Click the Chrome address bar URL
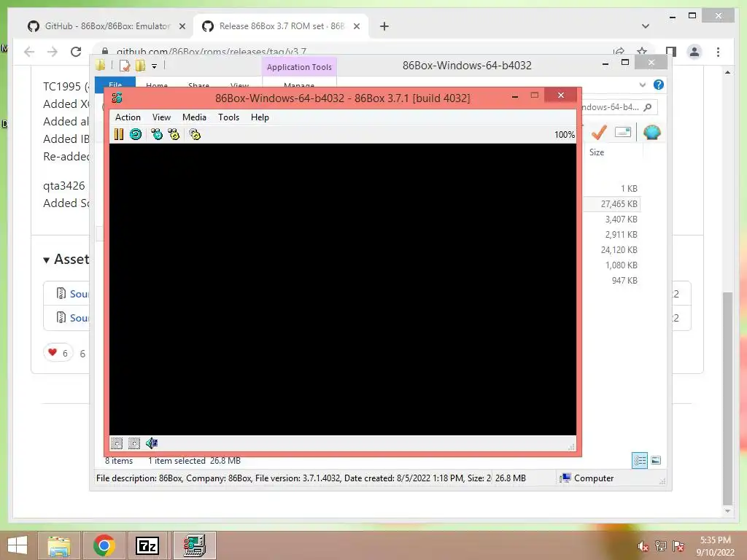Viewport: 747px width, 560px height. pyautogui.click(x=211, y=52)
